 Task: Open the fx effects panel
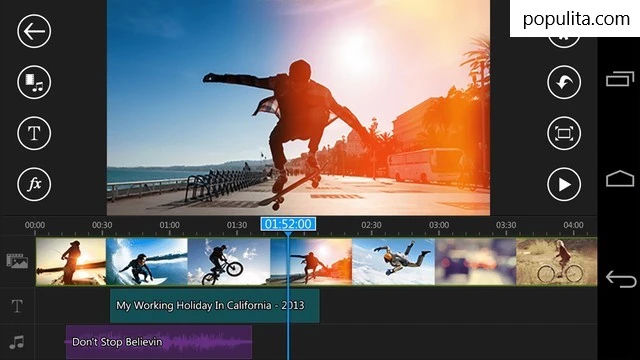pyautogui.click(x=34, y=184)
